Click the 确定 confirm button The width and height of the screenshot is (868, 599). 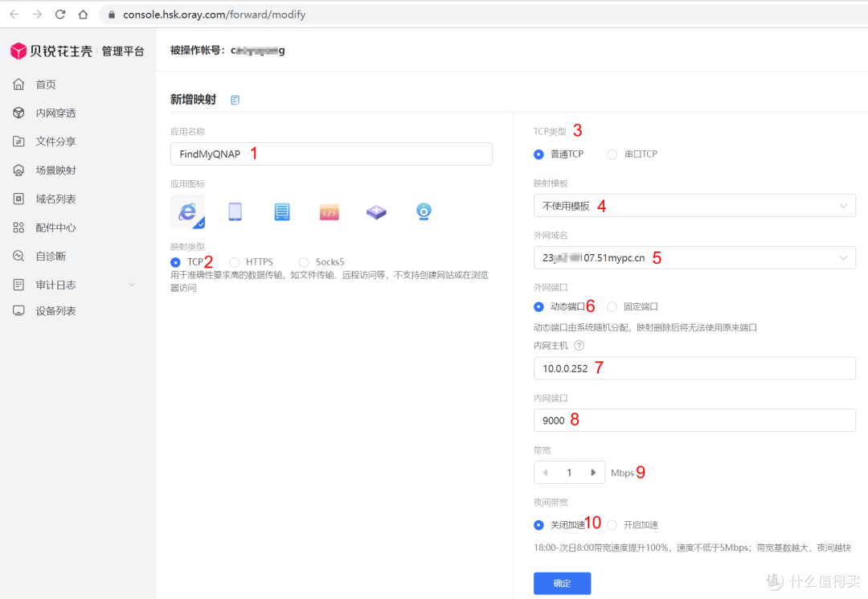coord(562,583)
